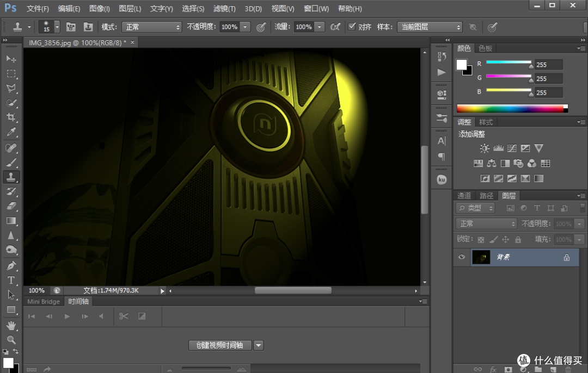This screenshot has width=588, height=373.
Task: Click the zoom percentage field 100%
Action: pyautogui.click(x=37, y=290)
